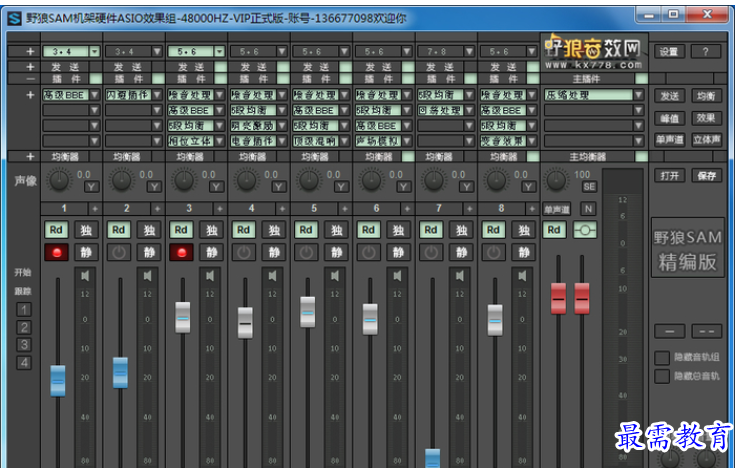Image resolution: width=739 pixels, height=468 pixels.
Task: Click the speaker icon above channel 4 meter
Action: tap(271, 275)
